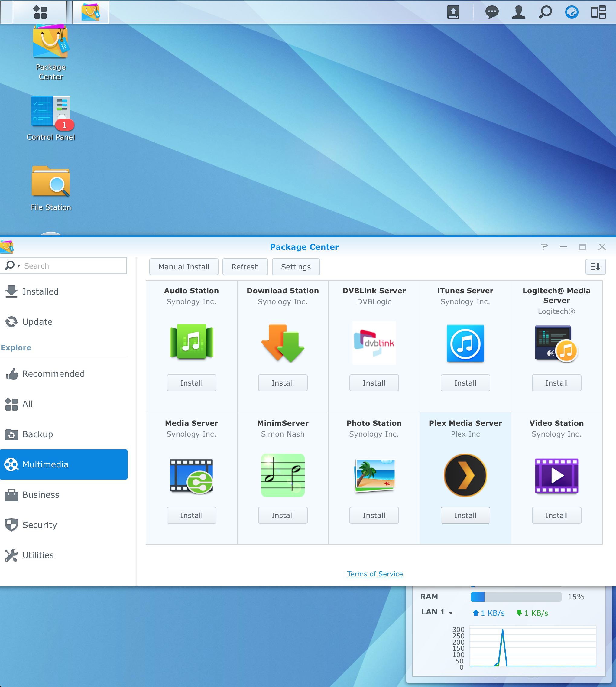Click the Audio Station package icon

tap(191, 342)
